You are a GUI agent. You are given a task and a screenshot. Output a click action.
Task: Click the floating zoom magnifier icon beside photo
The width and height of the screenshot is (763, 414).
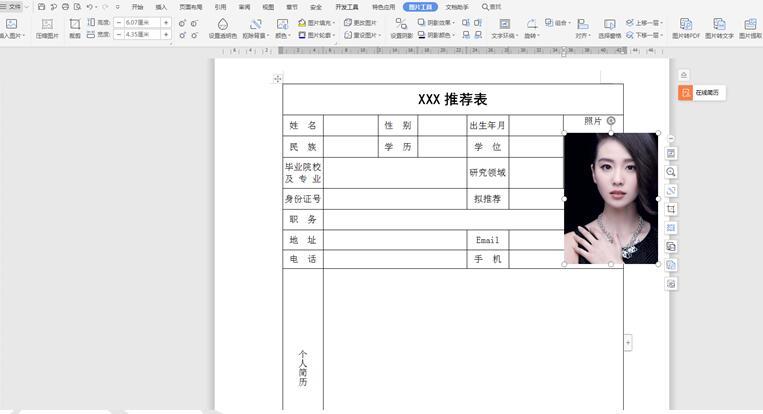671,172
